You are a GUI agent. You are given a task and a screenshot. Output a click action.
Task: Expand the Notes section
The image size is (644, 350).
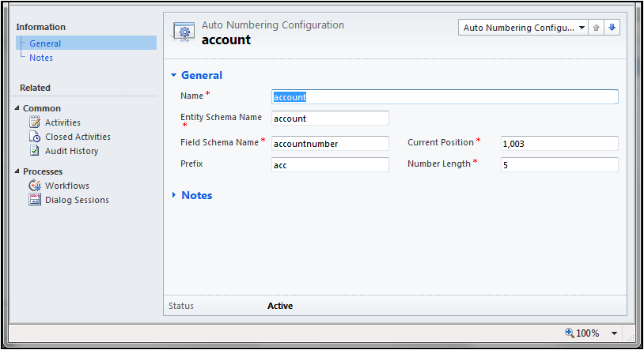[x=174, y=195]
